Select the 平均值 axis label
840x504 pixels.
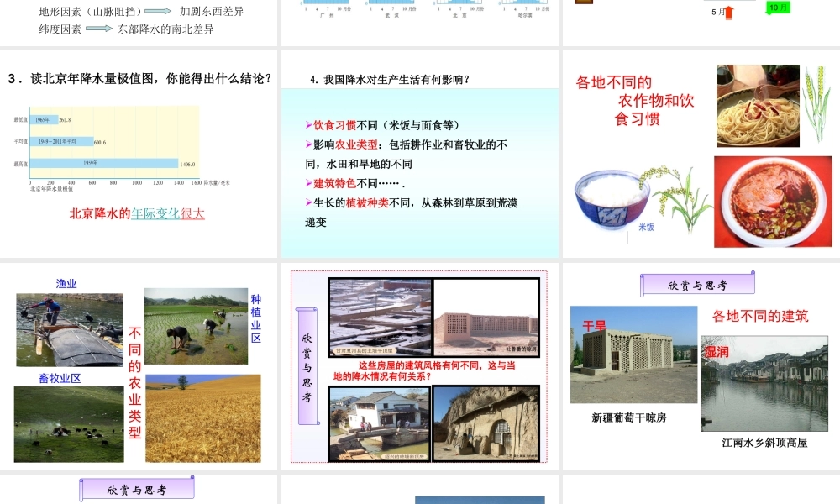(x=21, y=141)
